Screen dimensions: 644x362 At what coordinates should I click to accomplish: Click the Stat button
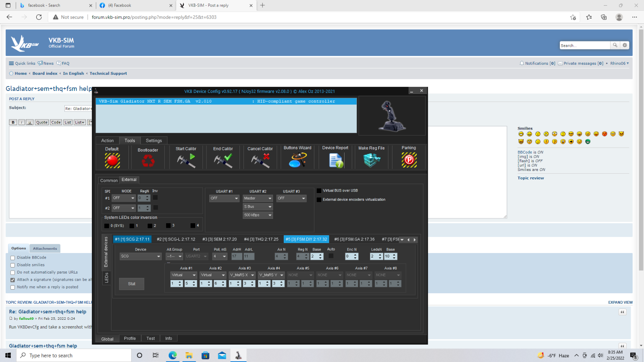click(x=132, y=284)
